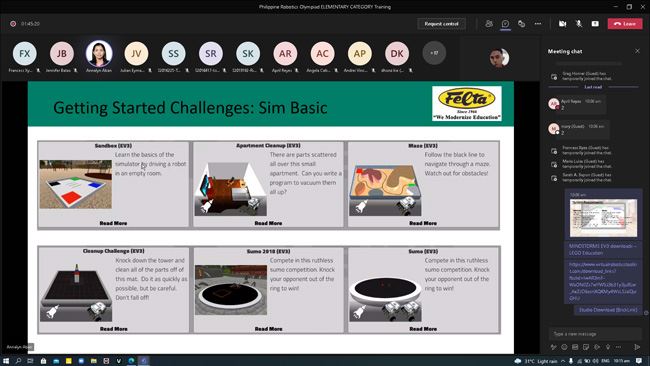Unmute the microphone
Screen dimensions: 650x366
[579, 24]
